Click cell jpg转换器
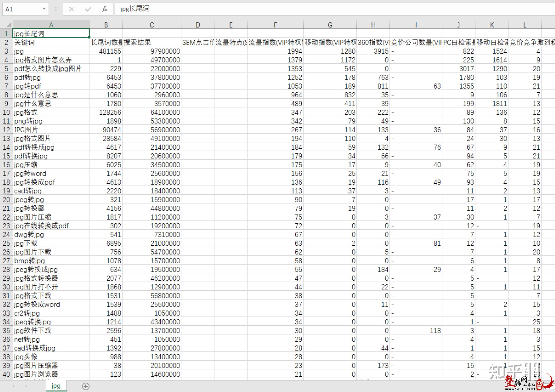The width and height of the screenshot is (555, 392). tap(51, 208)
